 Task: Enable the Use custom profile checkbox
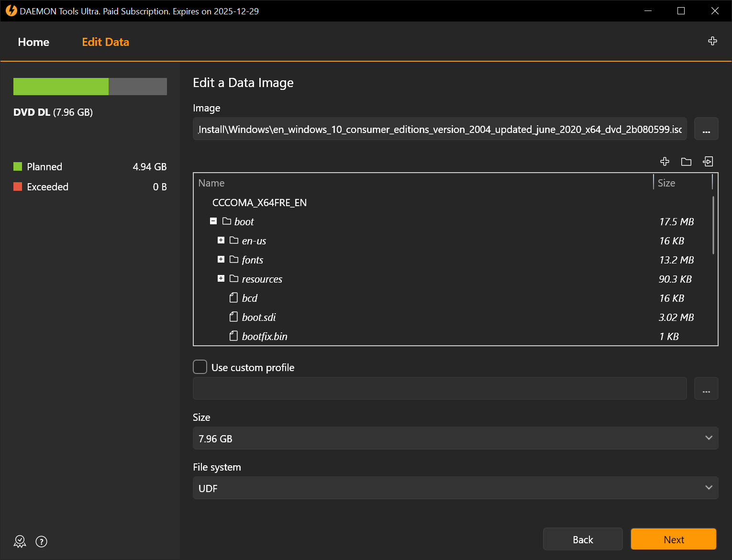(x=200, y=367)
